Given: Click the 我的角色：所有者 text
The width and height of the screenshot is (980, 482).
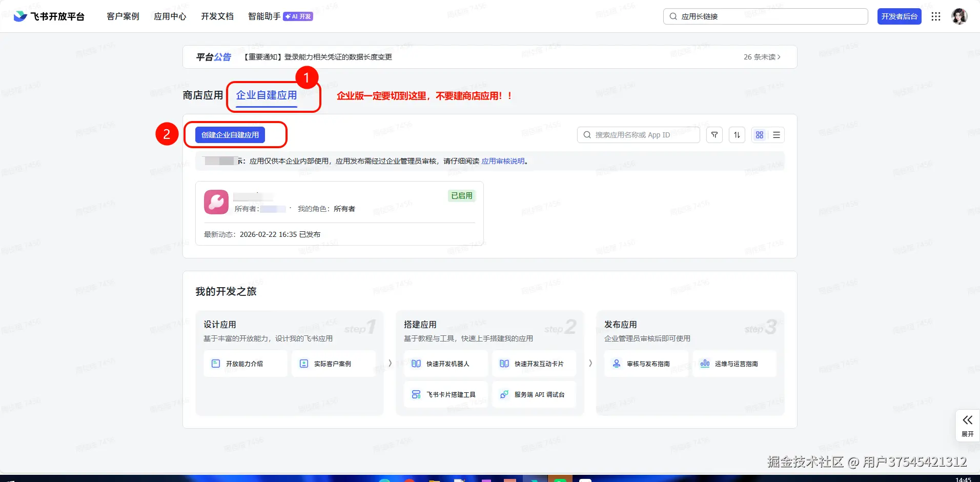Looking at the screenshot, I should (326, 209).
